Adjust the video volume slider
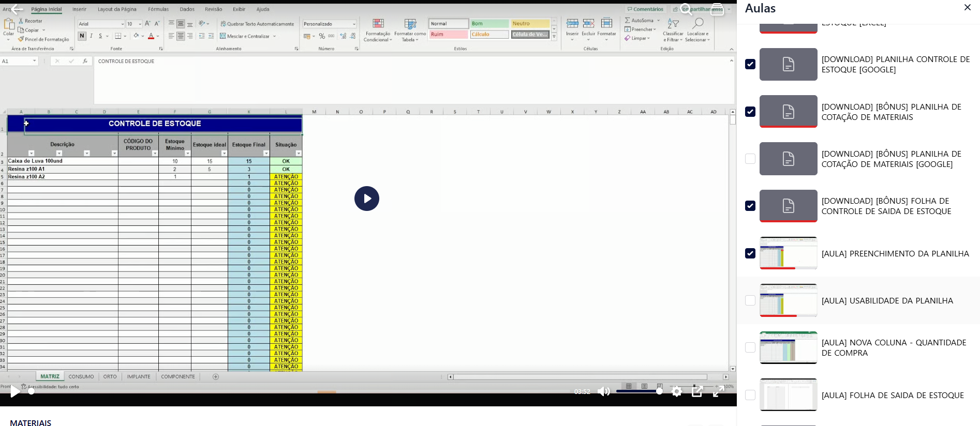The width and height of the screenshot is (980, 426). click(x=639, y=391)
